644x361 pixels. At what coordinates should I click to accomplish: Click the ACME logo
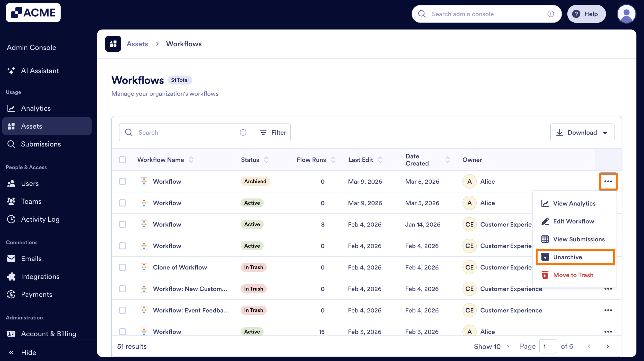(33, 12)
